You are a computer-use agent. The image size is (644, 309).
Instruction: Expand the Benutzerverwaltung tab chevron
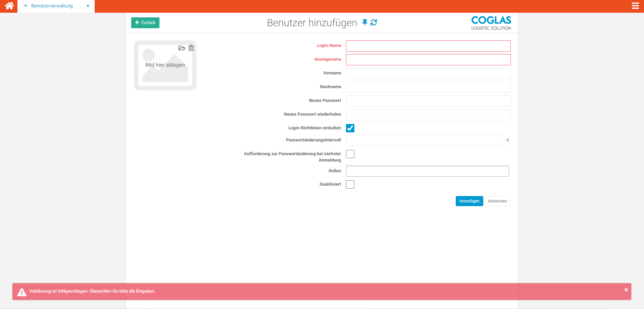[x=26, y=6]
